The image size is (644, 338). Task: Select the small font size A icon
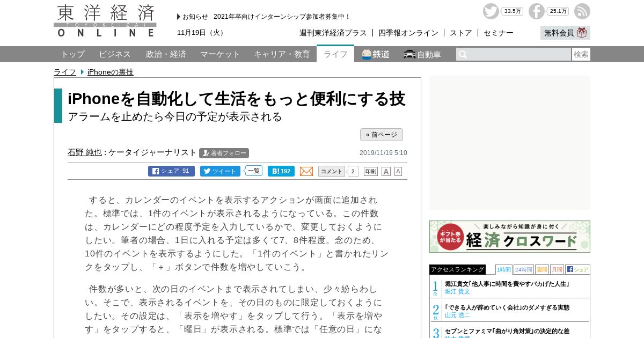coord(398,171)
